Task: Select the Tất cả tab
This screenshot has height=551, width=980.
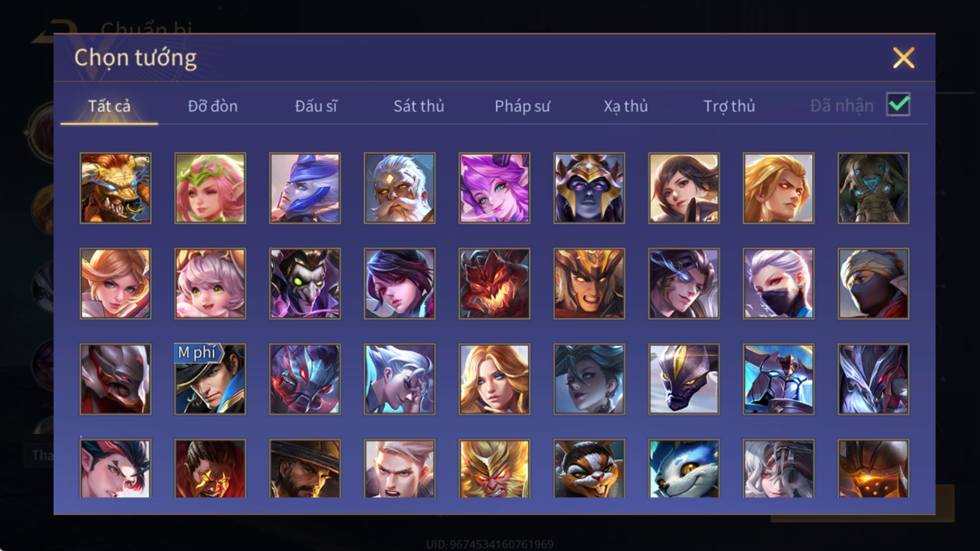Action: click(109, 106)
